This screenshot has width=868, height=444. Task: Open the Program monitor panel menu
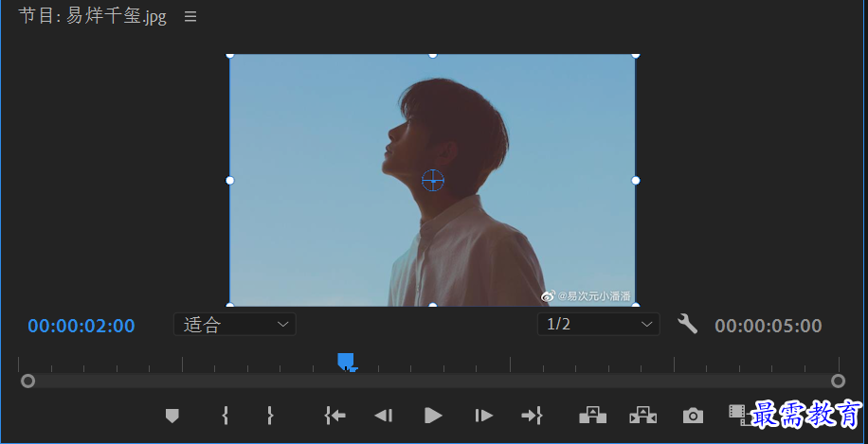pyautogui.click(x=190, y=17)
